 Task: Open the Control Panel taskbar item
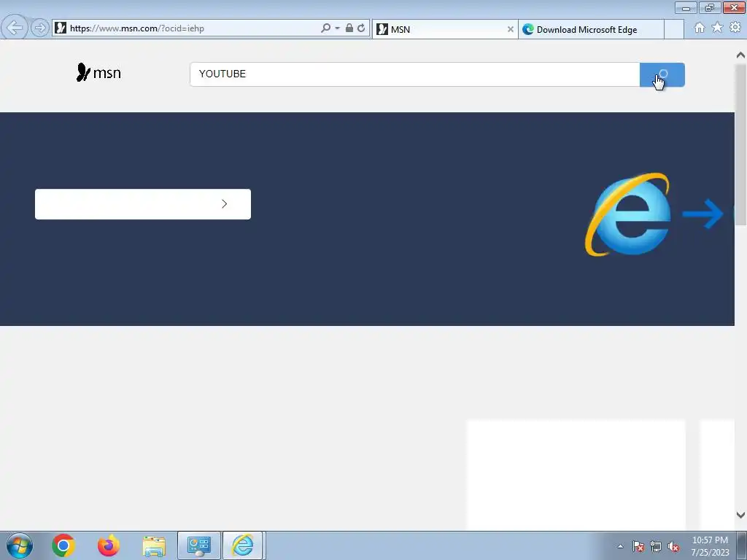point(198,545)
